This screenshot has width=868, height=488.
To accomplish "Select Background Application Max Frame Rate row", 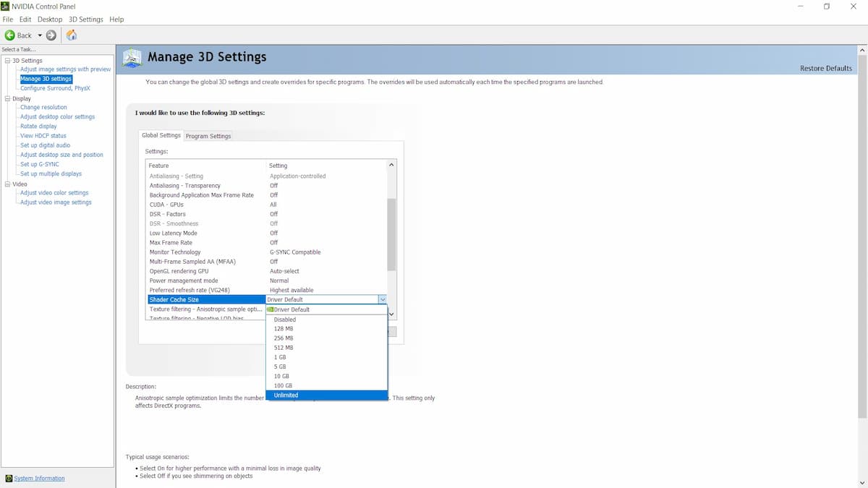I will 266,195.
